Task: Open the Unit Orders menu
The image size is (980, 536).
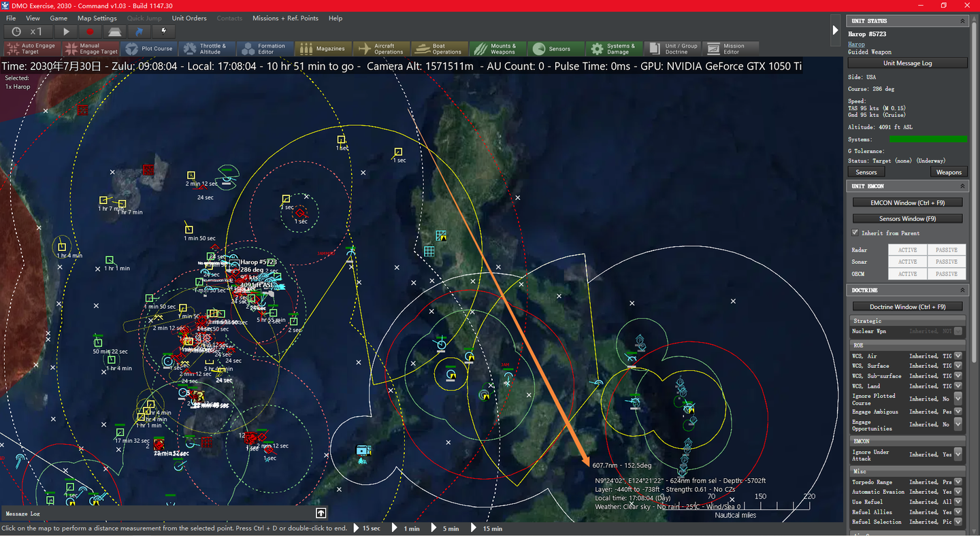Action: point(189,18)
